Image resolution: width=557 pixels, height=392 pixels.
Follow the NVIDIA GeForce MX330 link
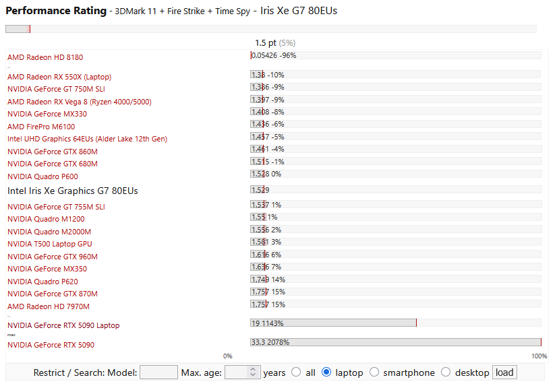coord(47,115)
